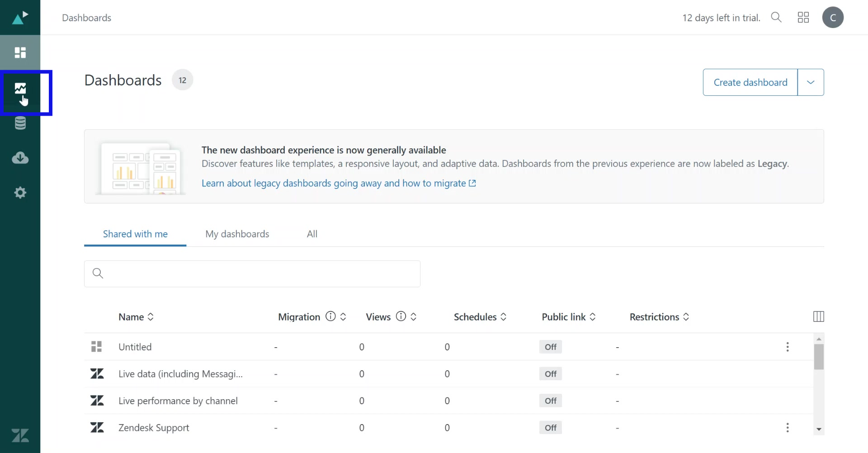
Task: Switch to the My dashboards tab
Action: tap(237, 234)
